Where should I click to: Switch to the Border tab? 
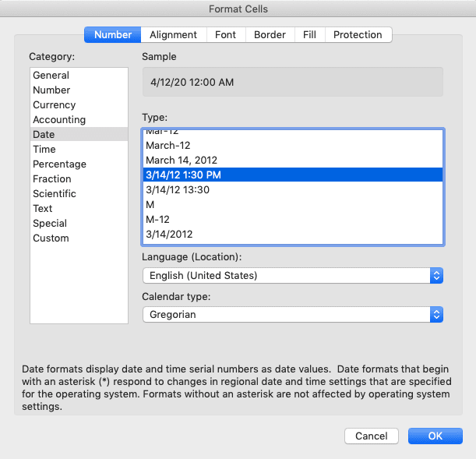[x=270, y=34]
